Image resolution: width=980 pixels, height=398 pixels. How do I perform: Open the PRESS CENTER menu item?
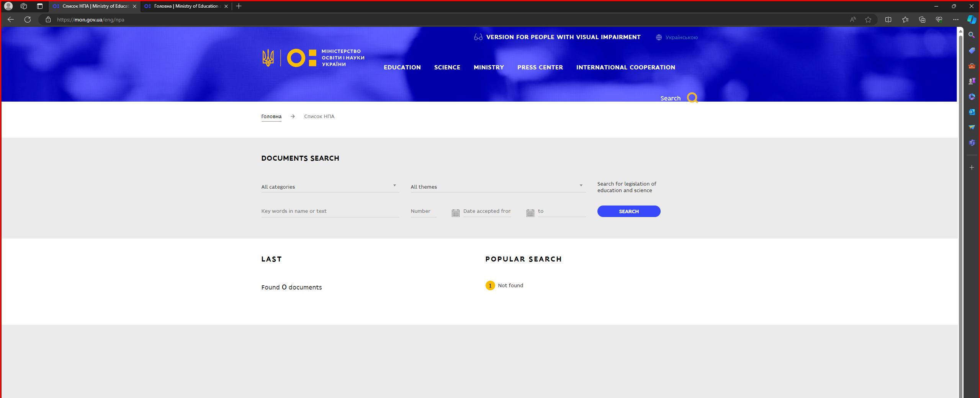[x=540, y=67]
